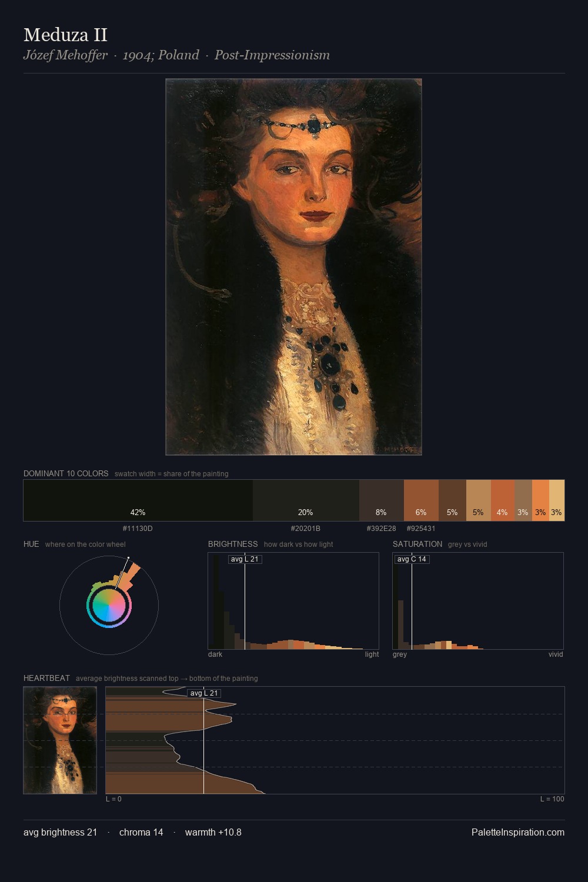Click 'avg brightness 21' footer text
The height and width of the screenshot is (882, 588).
click(60, 832)
